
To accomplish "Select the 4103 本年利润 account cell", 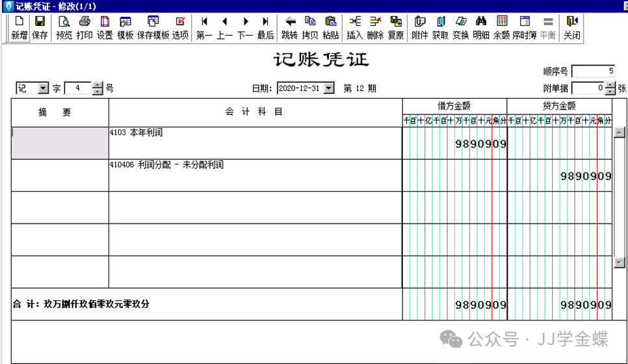I will (255, 143).
